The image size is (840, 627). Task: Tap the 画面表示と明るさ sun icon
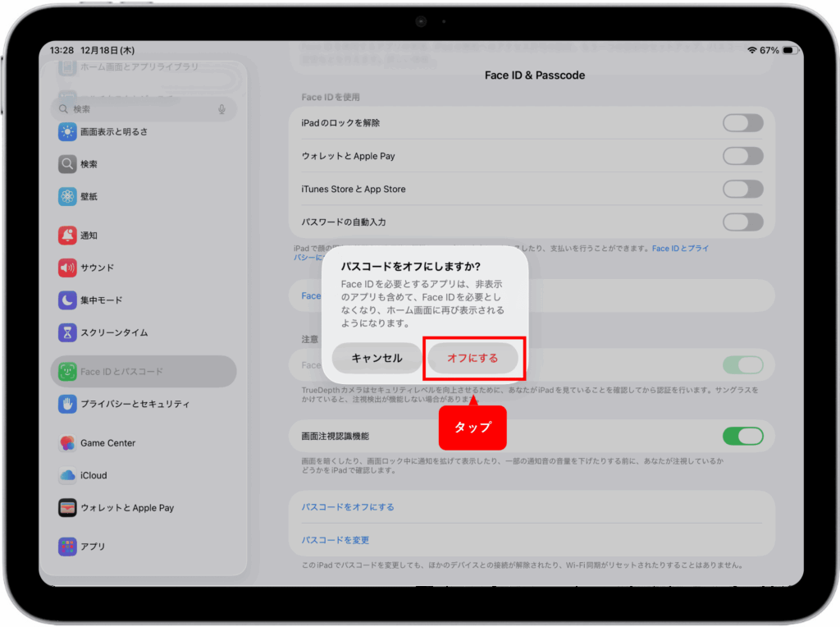coord(67,131)
